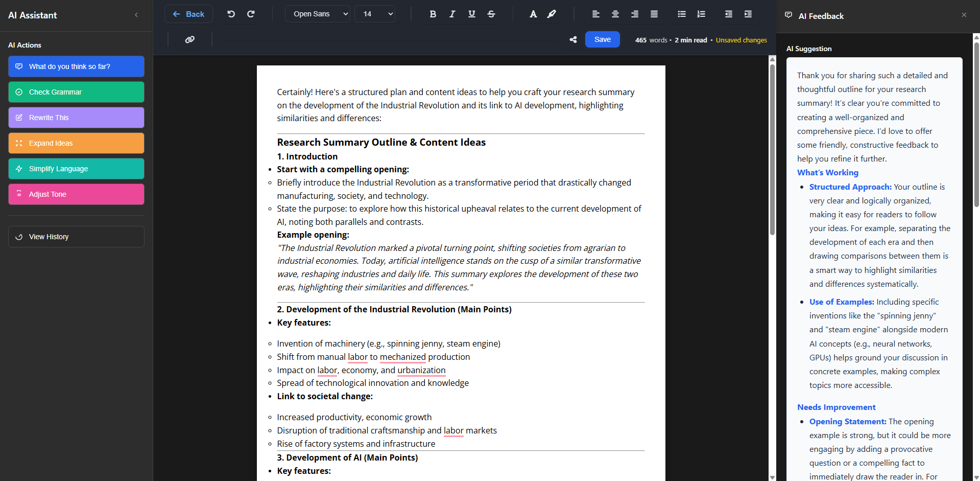Screen dimensions: 980x481
Task: Click the insert link icon
Action: [x=189, y=39]
